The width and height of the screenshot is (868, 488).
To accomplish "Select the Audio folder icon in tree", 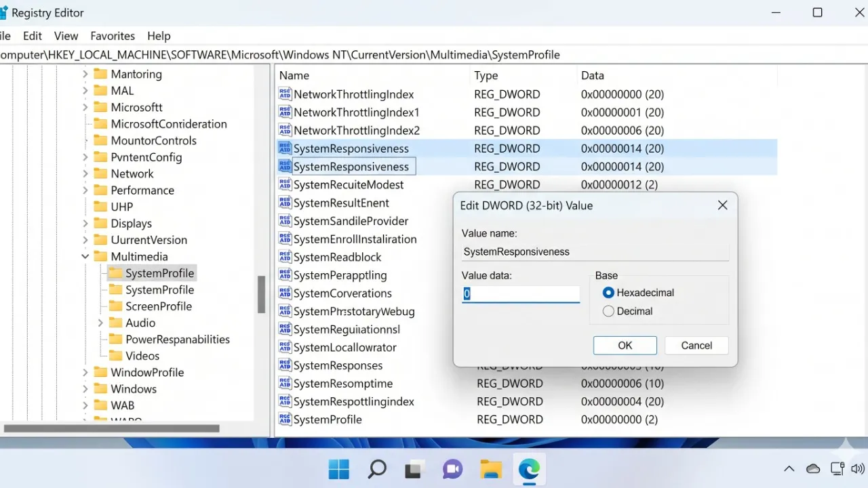I will (115, 323).
